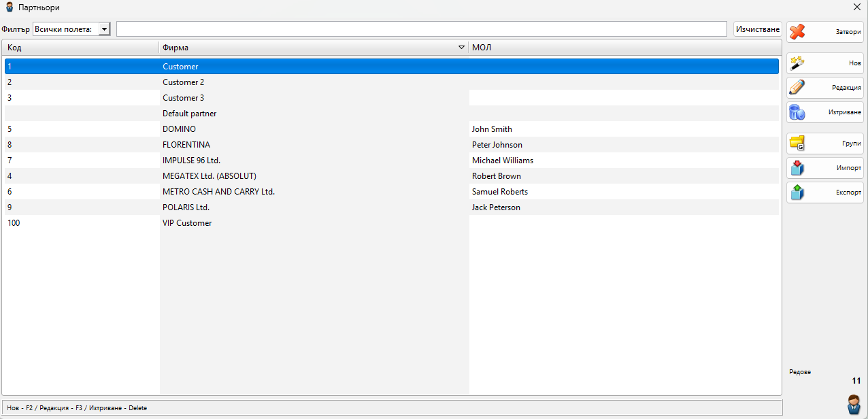Click the pencil Редакция icon
The height and width of the screenshot is (419, 868).
pos(797,88)
